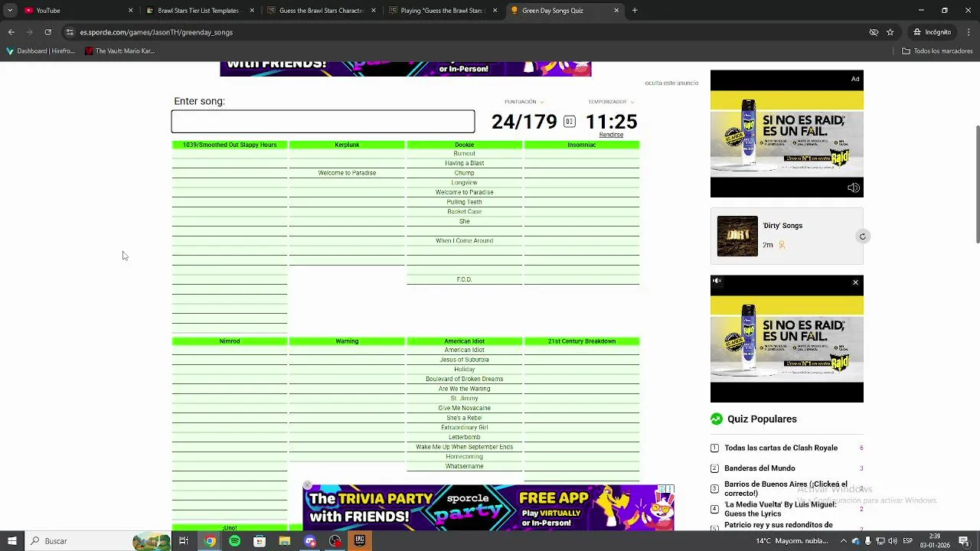Close the bottom Sporcle Party banner
The image size is (980, 551).
click(x=307, y=485)
